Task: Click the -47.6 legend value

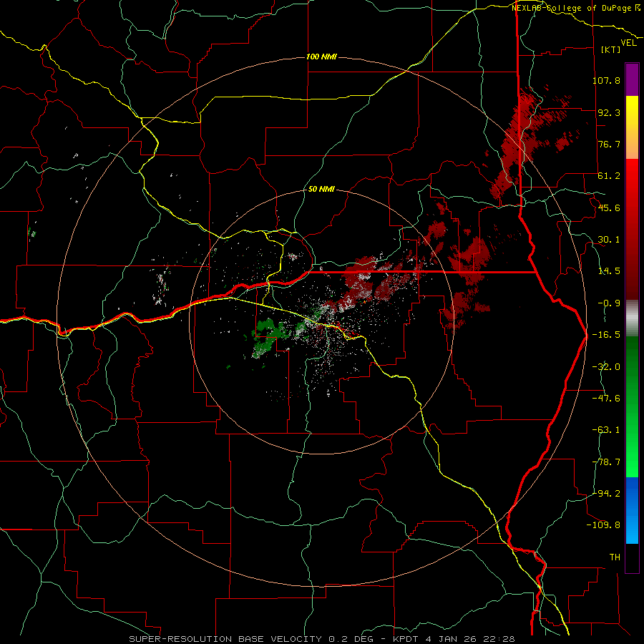Action: pyautogui.click(x=606, y=399)
